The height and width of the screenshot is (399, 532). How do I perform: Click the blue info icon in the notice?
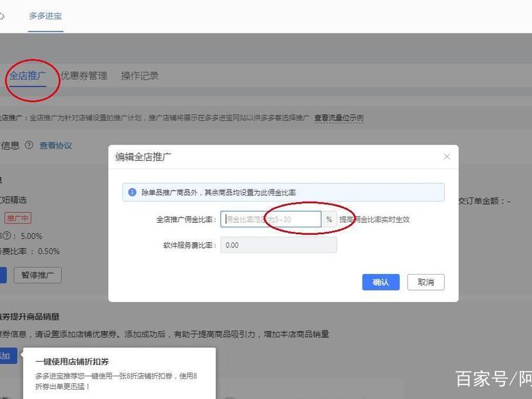(132, 192)
